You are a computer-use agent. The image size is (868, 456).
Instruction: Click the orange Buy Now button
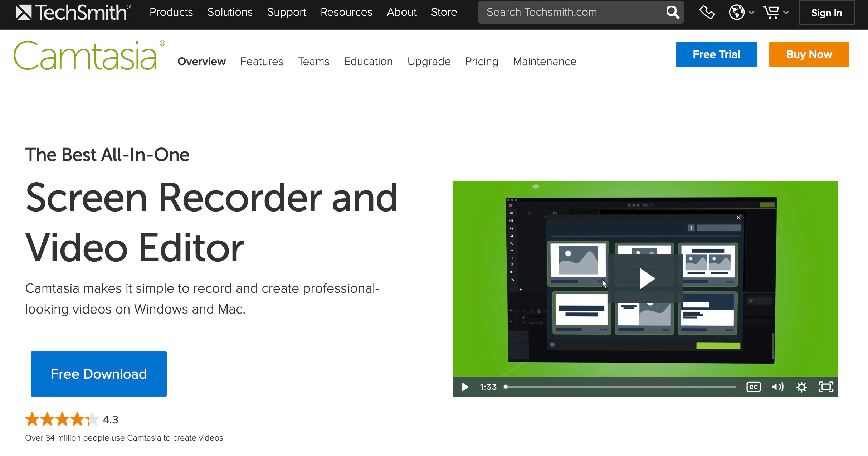(x=809, y=54)
